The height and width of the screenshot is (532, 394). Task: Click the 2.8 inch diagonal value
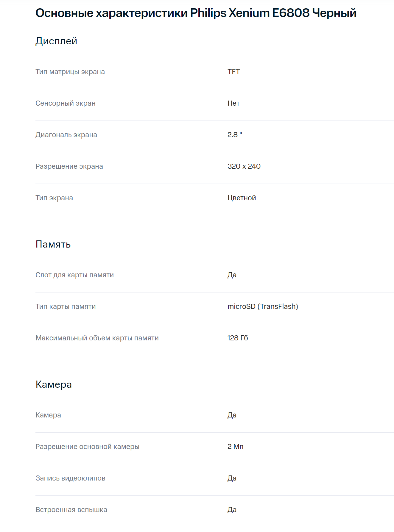235,135
